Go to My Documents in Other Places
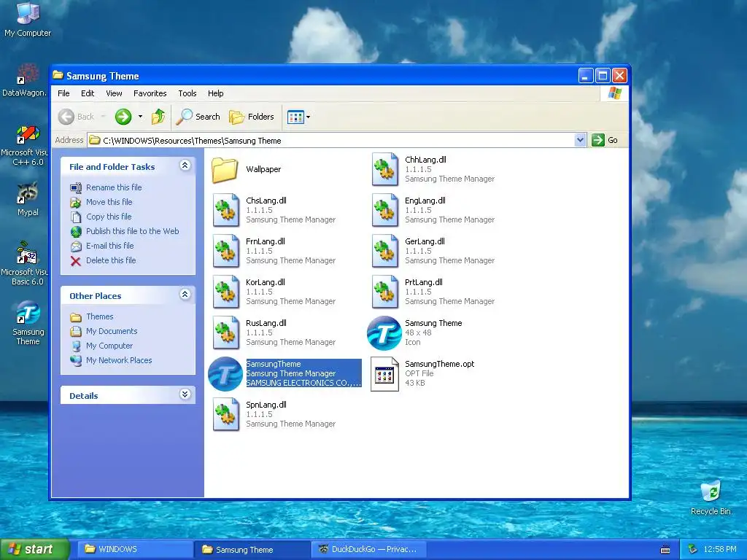The height and width of the screenshot is (560, 747). [x=112, y=331]
